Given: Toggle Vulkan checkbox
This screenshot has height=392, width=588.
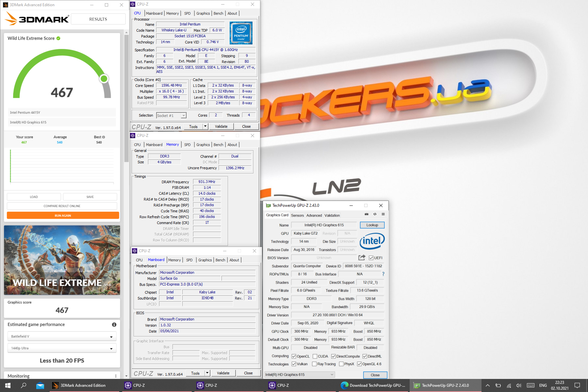Looking at the screenshot, I should click(294, 364).
